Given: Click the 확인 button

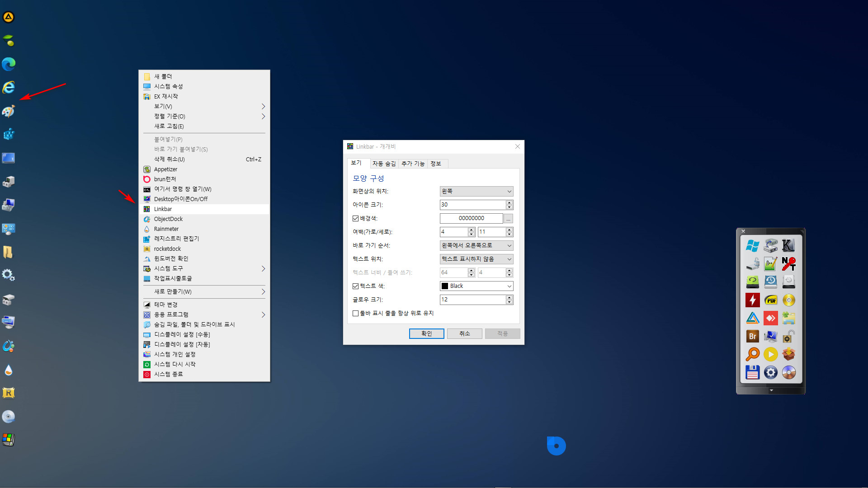Looking at the screenshot, I should pyautogui.click(x=426, y=333).
